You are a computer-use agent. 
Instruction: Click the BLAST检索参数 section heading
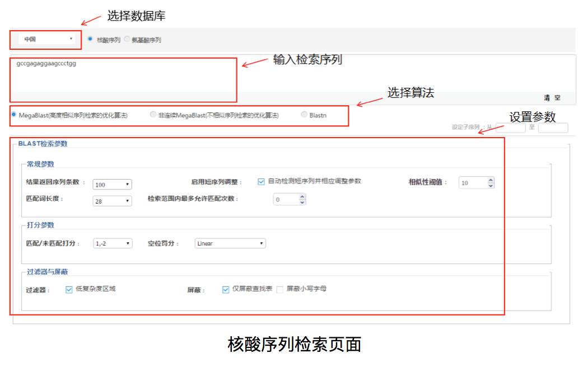(x=43, y=144)
